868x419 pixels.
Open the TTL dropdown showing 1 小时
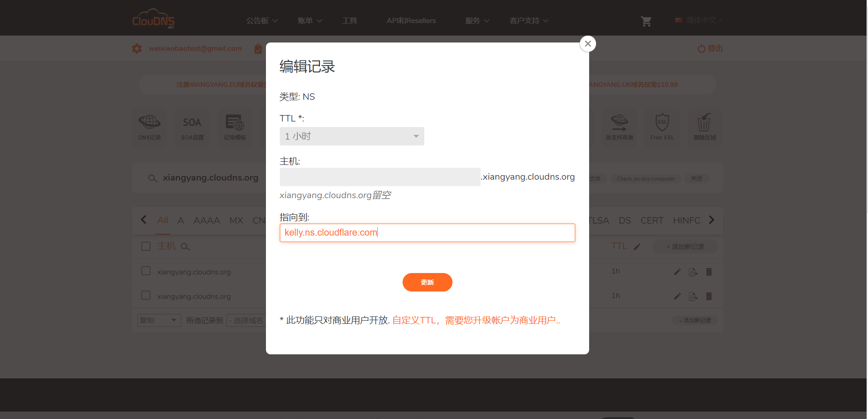click(352, 136)
